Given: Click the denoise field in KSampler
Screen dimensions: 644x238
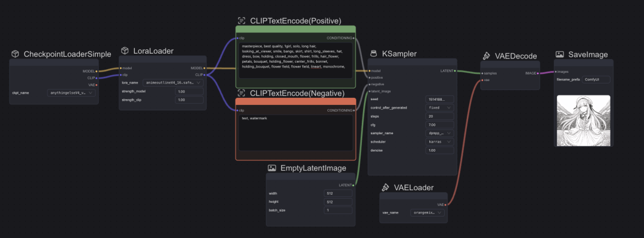Looking at the screenshot, I should (439, 150).
